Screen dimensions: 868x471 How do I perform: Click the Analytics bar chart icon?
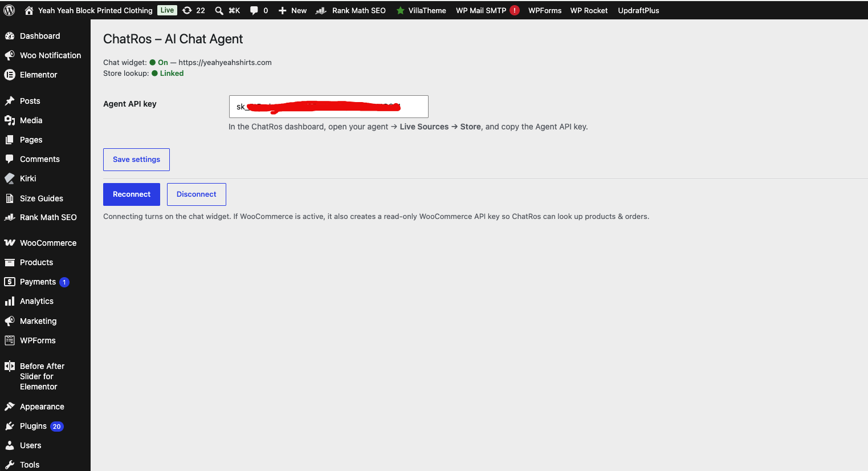tap(10, 301)
